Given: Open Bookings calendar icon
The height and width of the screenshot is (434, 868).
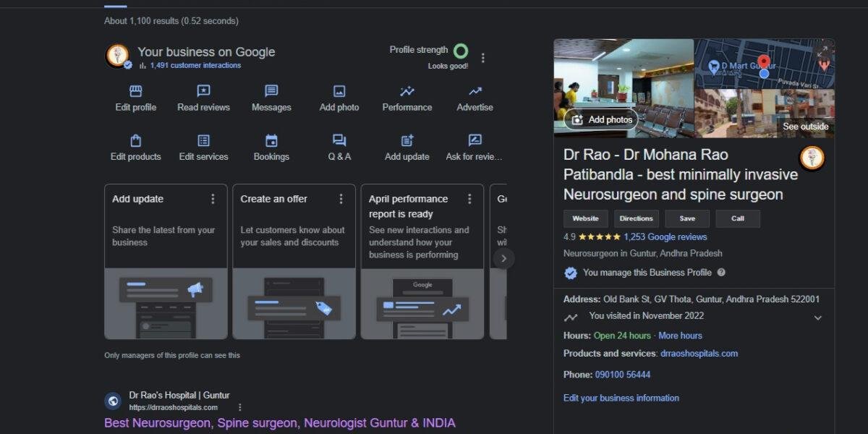Looking at the screenshot, I should pyautogui.click(x=271, y=140).
